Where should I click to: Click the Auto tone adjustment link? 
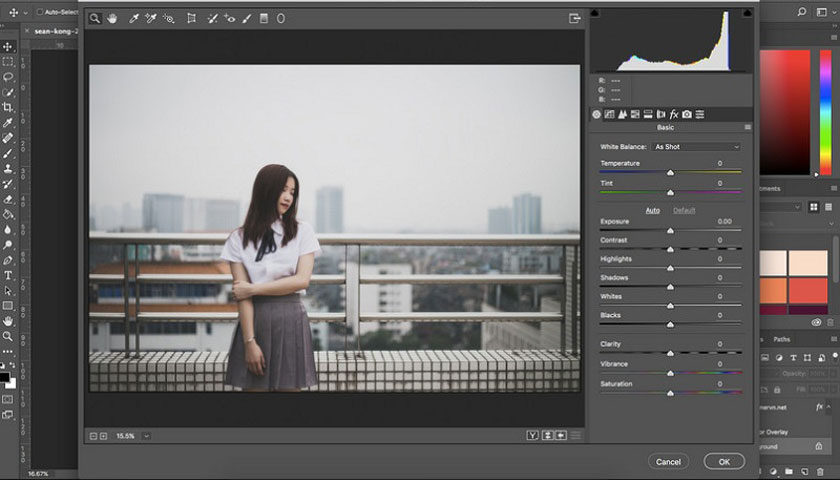652,210
